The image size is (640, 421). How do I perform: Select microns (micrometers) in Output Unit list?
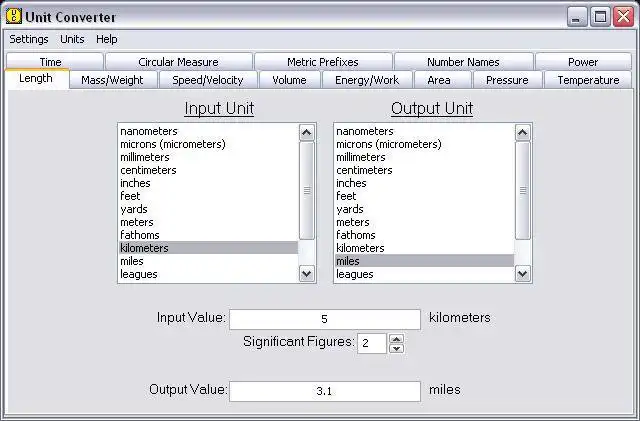[x=424, y=144]
